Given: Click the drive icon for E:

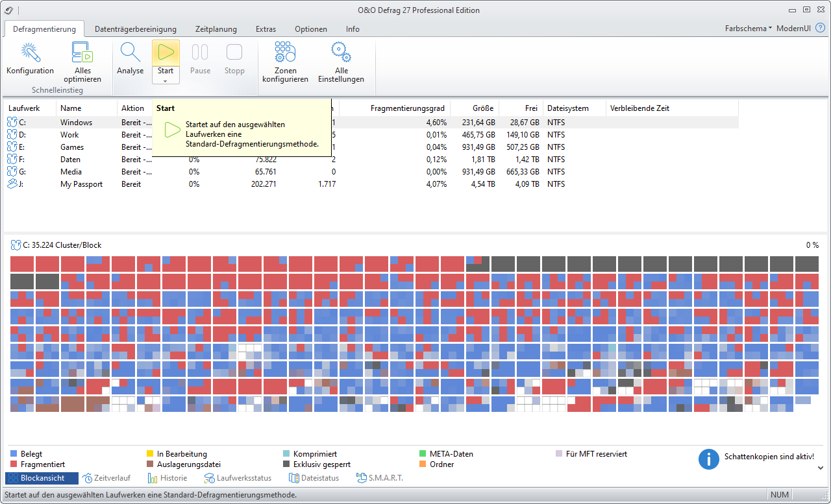Looking at the screenshot, I should [13, 147].
